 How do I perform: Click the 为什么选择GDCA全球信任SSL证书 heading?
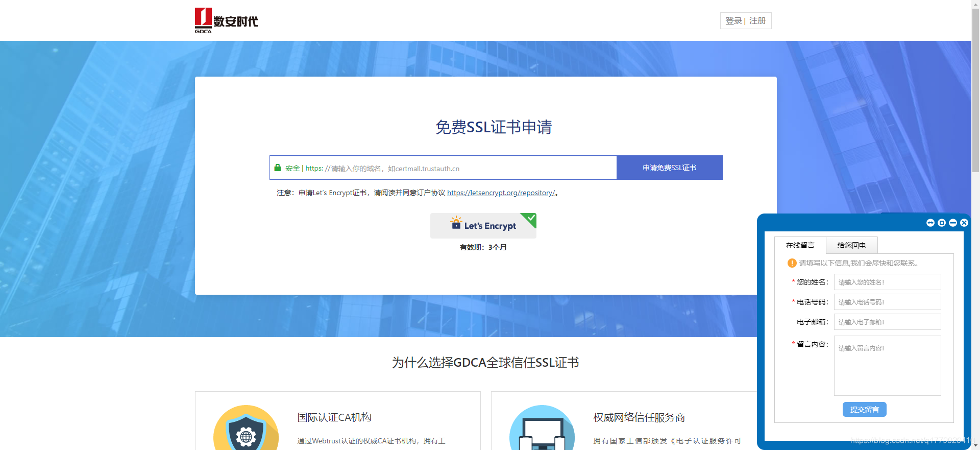[485, 363]
